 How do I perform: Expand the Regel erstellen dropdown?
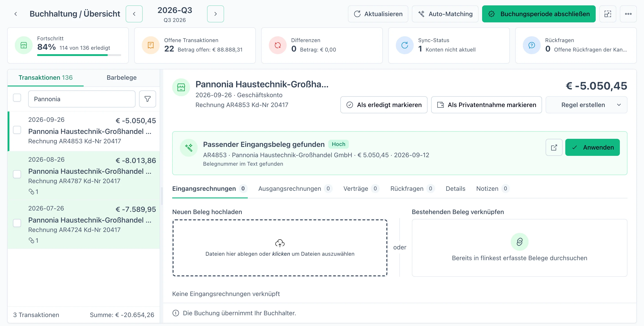click(x=586, y=105)
